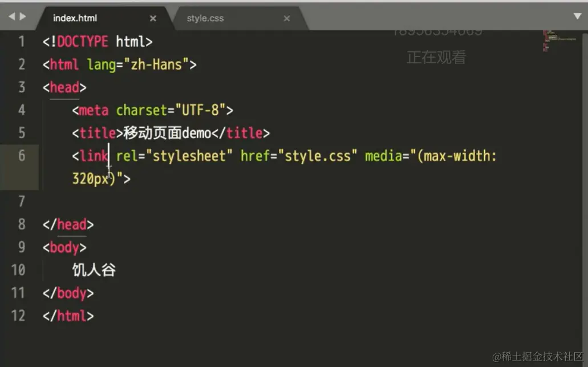588x367 pixels.
Task: Click the "stylesheet" rel value
Action: [x=189, y=156]
